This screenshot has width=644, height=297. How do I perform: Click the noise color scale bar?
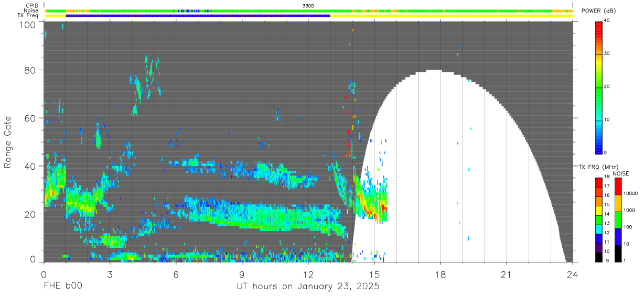(x=617, y=219)
